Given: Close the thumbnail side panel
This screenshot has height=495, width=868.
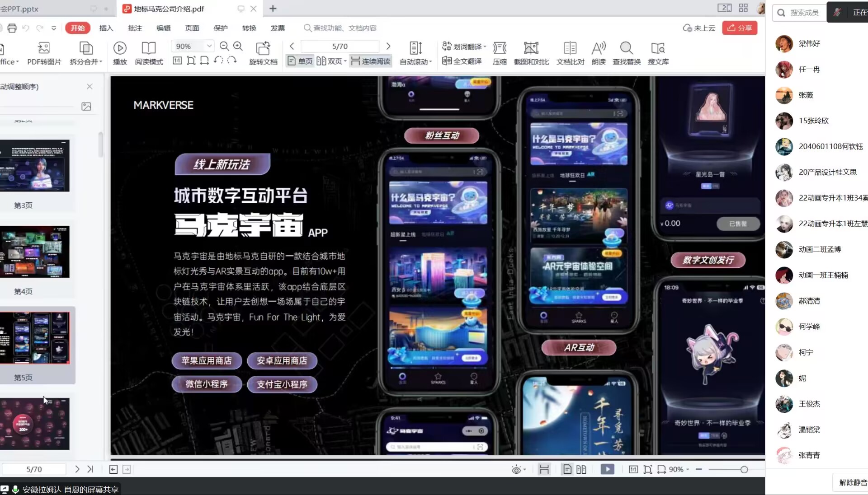Looking at the screenshot, I should [x=90, y=86].
